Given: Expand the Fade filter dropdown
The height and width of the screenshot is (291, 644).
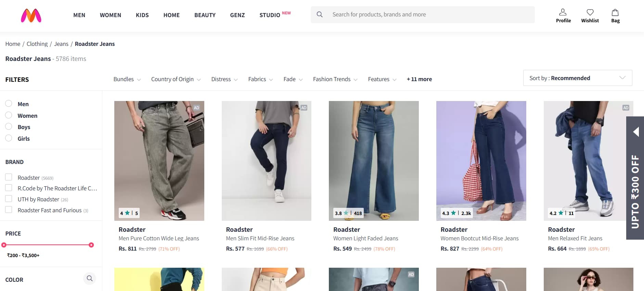Looking at the screenshot, I should (293, 79).
